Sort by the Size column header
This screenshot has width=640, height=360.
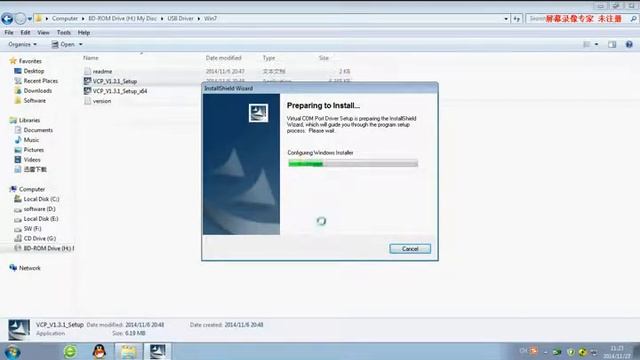323,58
